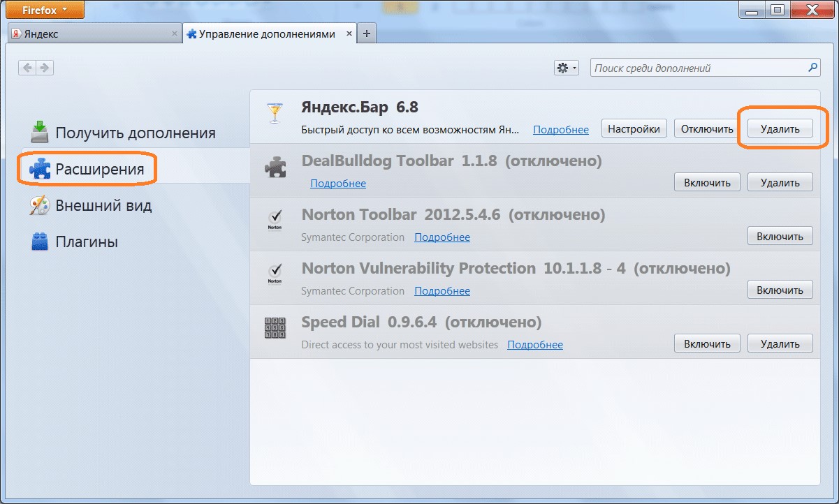Open Подробнее link for Яндекс.Бар
The width and height of the screenshot is (839, 504).
561,129
